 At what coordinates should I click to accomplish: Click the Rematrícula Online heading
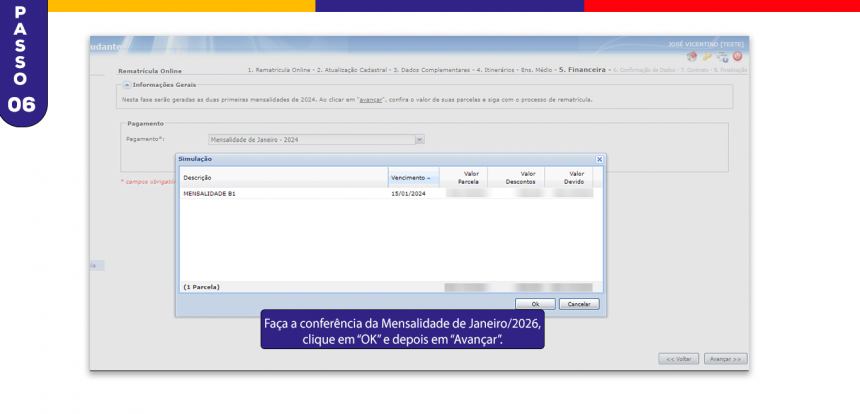point(150,71)
